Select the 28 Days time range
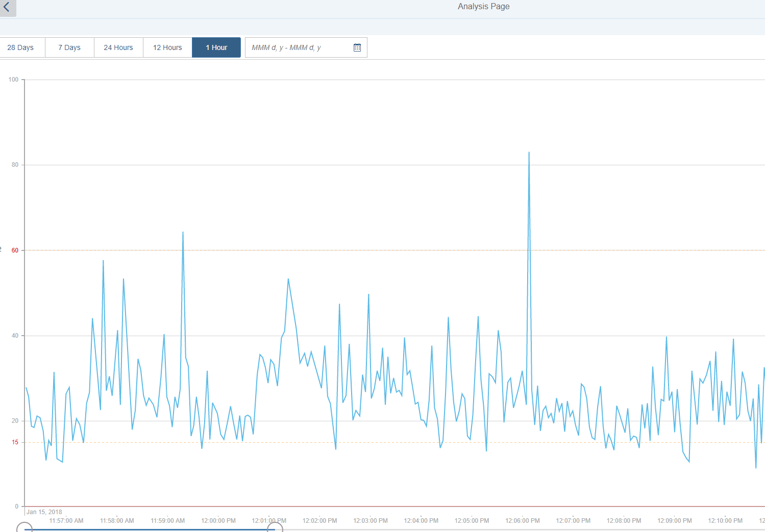This screenshot has height=532, width=765. point(21,47)
